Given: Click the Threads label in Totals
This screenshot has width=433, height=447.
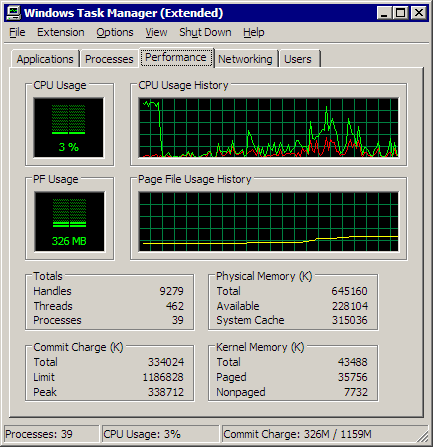Looking at the screenshot, I should pyautogui.click(x=53, y=306).
